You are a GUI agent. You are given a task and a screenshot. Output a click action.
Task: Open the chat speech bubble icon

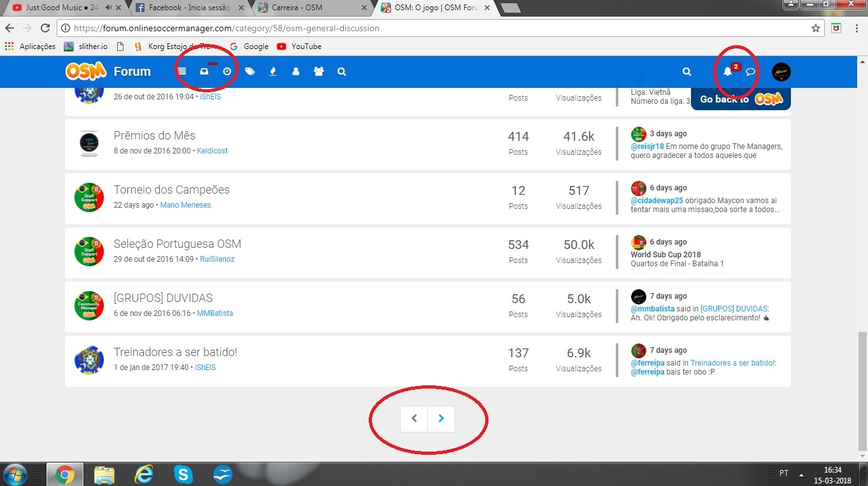point(750,72)
